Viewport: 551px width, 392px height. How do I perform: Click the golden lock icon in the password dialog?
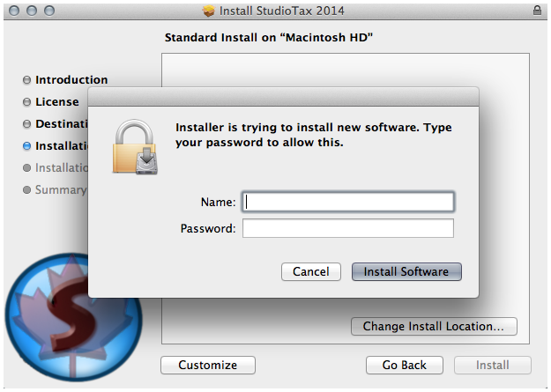click(x=135, y=147)
